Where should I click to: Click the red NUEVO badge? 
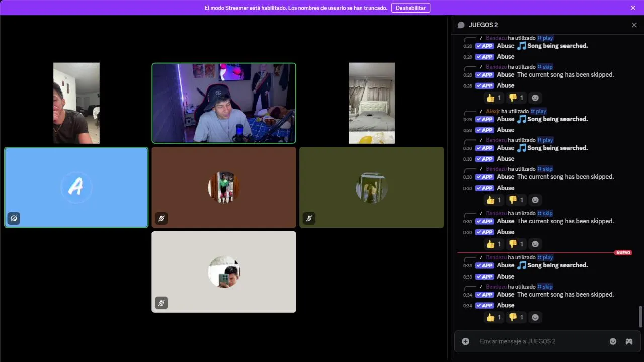[x=623, y=253]
